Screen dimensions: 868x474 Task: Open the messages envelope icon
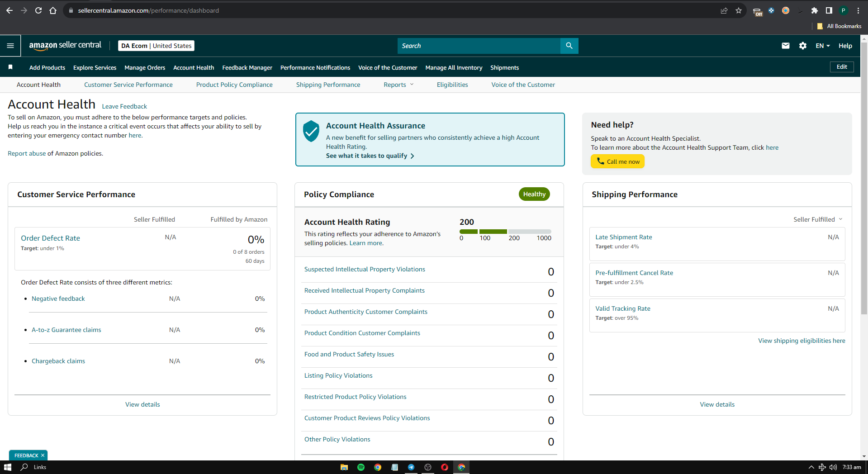coord(786,46)
